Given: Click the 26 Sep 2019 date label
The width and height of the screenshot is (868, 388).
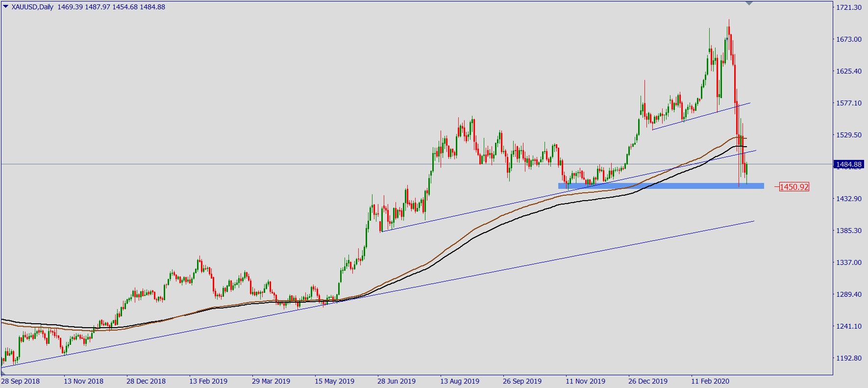Looking at the screenshot, I should (x=522, y=381).
